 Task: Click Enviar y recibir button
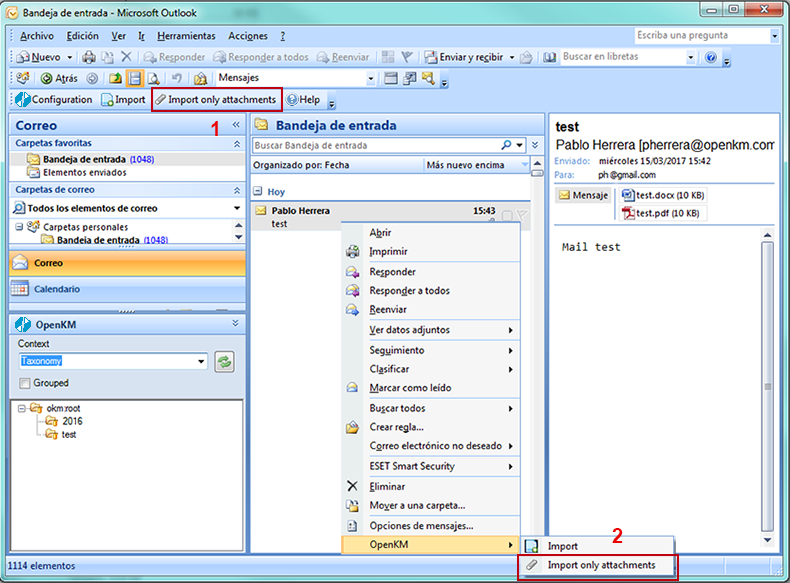pyautogui.click(x=465, y=57)
